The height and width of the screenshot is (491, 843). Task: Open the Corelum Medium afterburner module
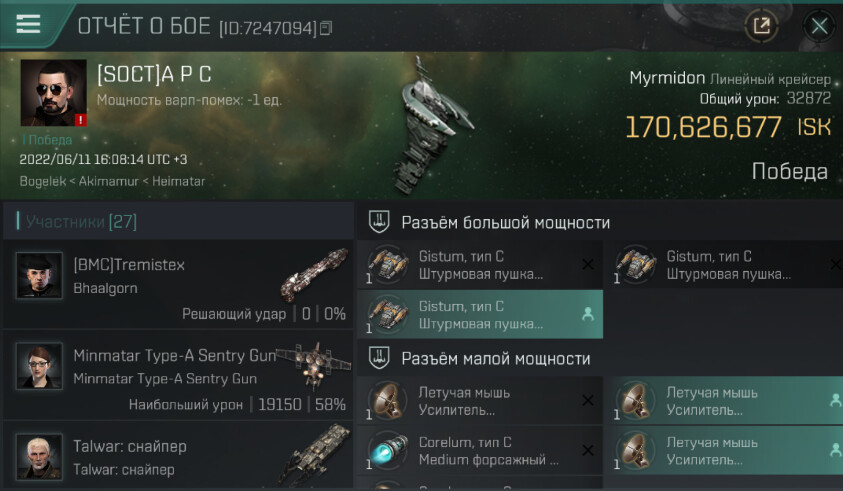click(x=480, y=451)
